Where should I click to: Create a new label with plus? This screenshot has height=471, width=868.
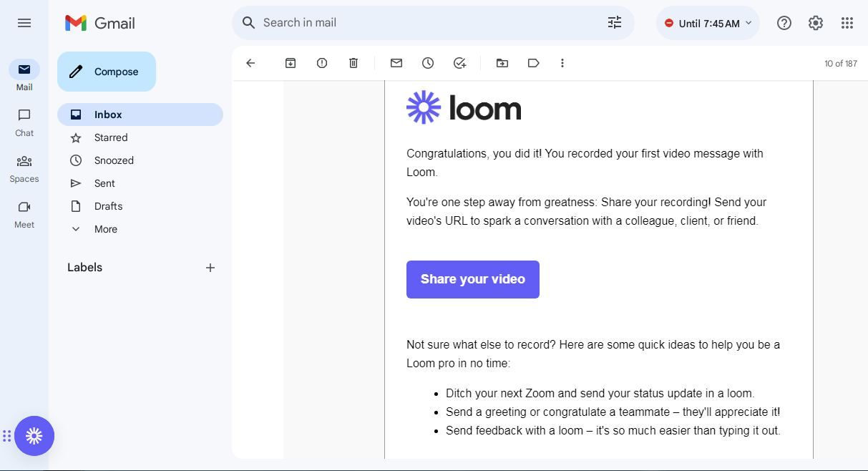pos(210,268)
